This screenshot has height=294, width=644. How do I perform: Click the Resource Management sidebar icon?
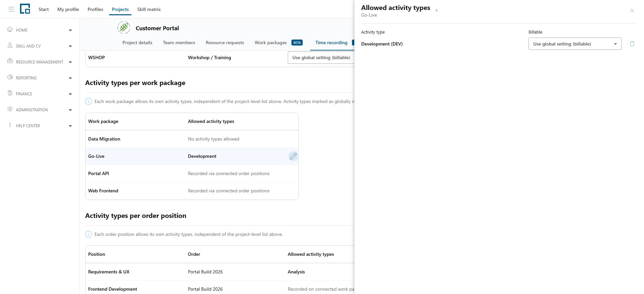[x=10, y=61]
